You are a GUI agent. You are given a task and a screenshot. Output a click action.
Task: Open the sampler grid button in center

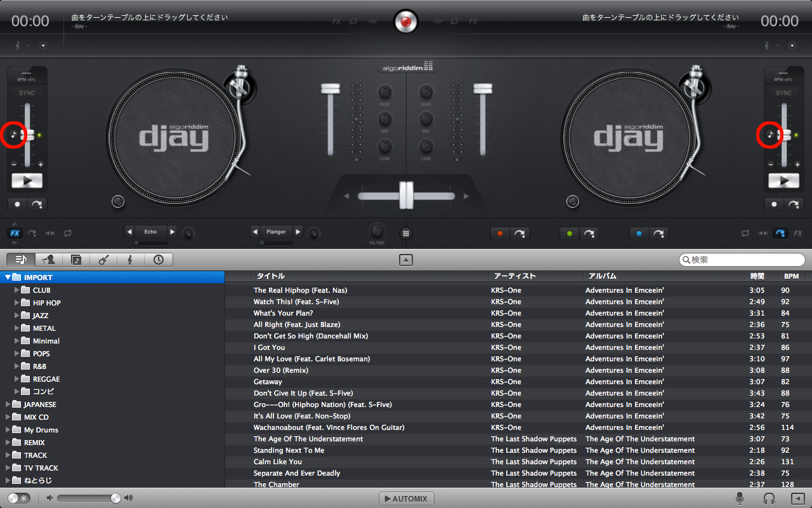[x=406, y=233]
